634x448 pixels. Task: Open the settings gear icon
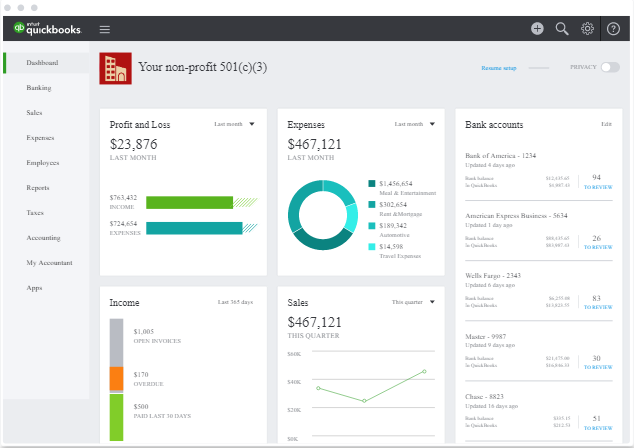[x=587, y=28]
